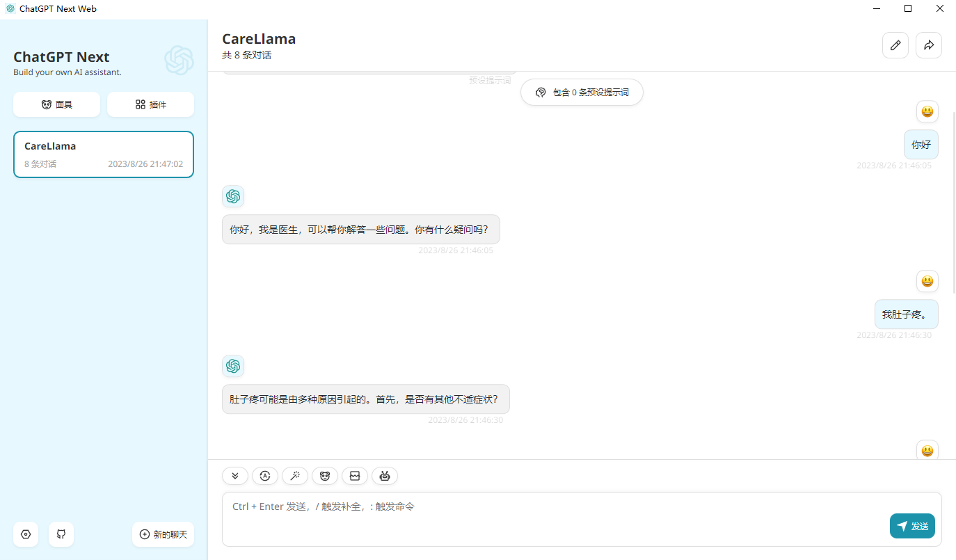Open the GitHub cat icon link
956x560 pixels.
point(61,534)
